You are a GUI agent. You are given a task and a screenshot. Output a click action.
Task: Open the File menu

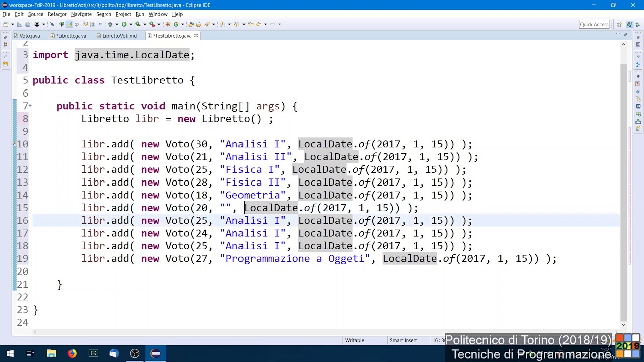[6, 14]
